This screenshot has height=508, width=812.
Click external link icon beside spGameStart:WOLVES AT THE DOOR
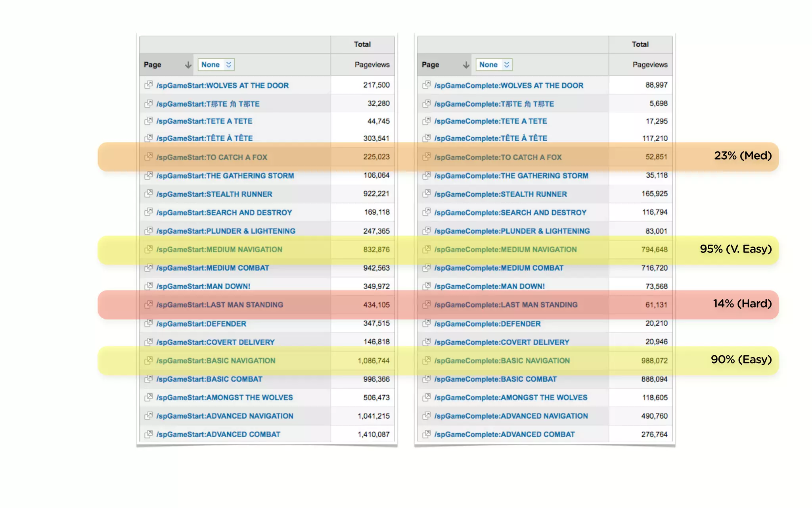click(x=148, y=85)
